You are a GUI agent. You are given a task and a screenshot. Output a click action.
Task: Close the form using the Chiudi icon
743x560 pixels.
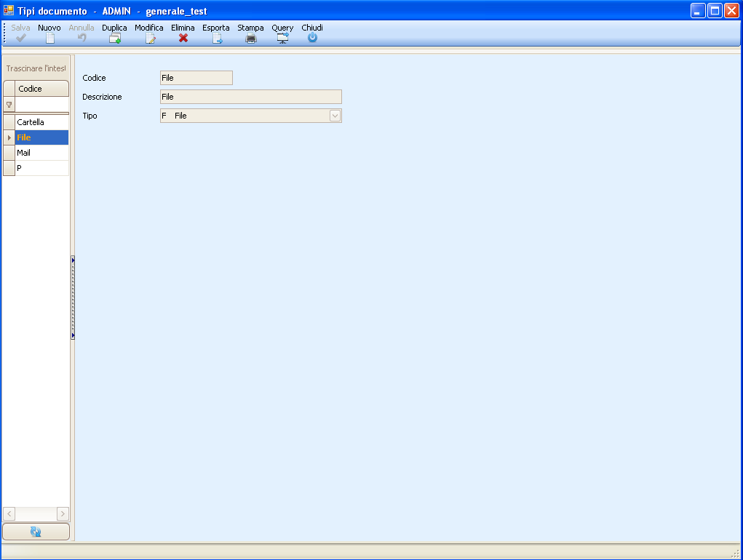pos(312,39)
